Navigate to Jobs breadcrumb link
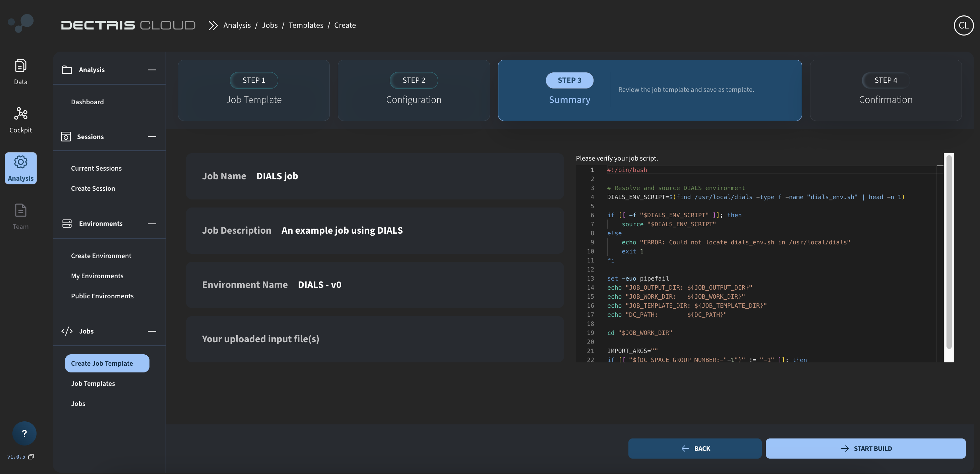The height and width of the screenshot is (474, 980). point(269,25)
